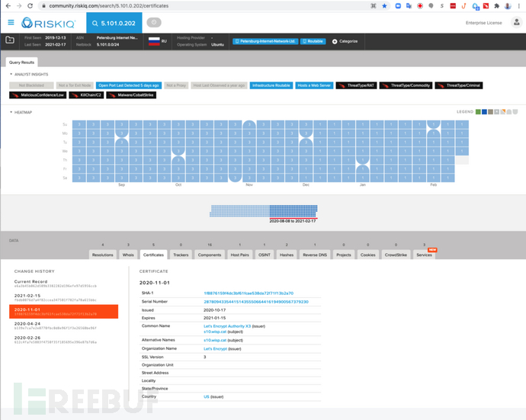Click the Categorize plus icon
The width and height of the screenshot is (526, 420).
click(x=335, y=42)
